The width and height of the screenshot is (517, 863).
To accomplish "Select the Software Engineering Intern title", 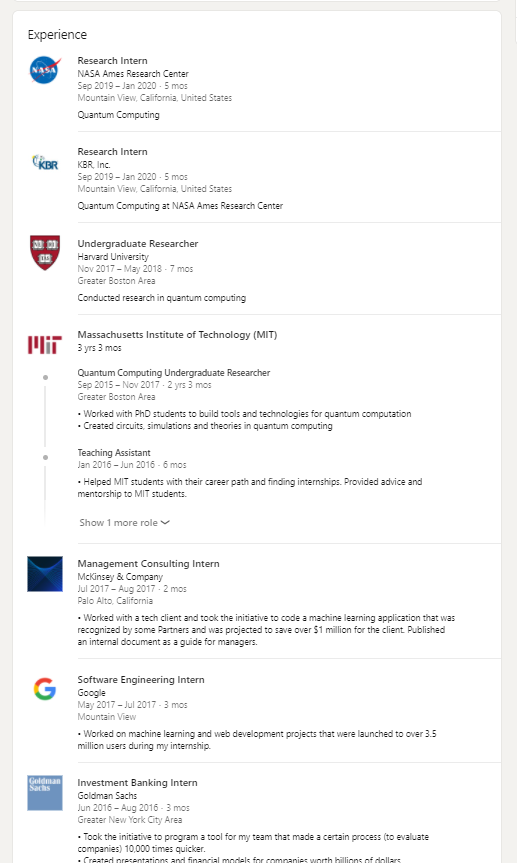I will click(140, 680).
